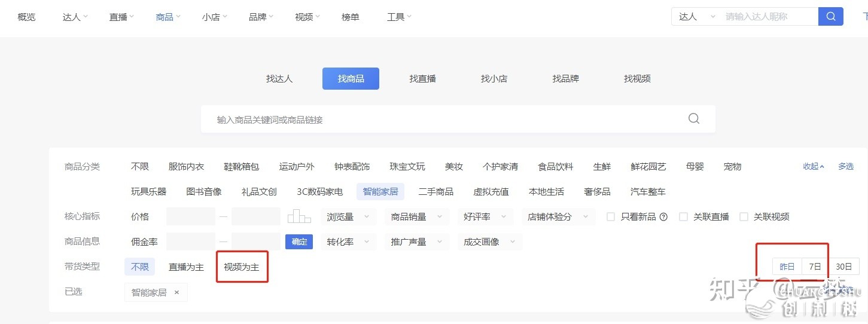Screen dimensions: 868x324
Task: Open the price distribution histogram icon
Action: pos(300,216)
